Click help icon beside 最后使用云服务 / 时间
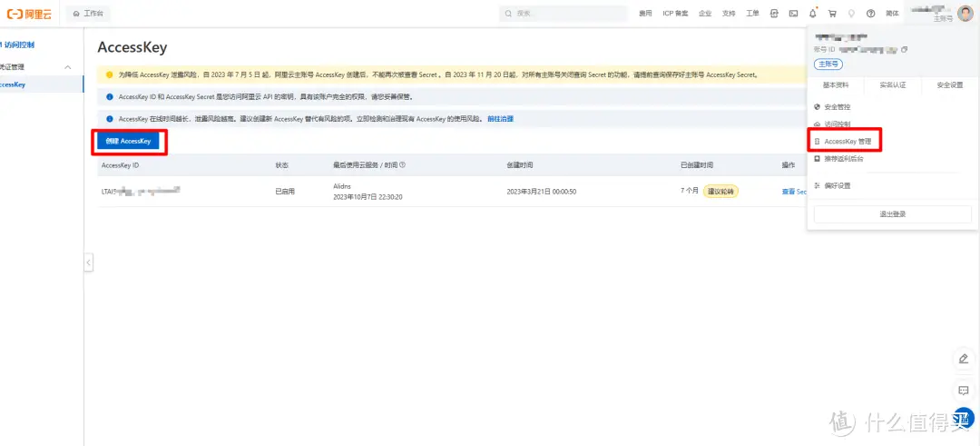Viewport: 980px width, 446px height. coord(403,165)
